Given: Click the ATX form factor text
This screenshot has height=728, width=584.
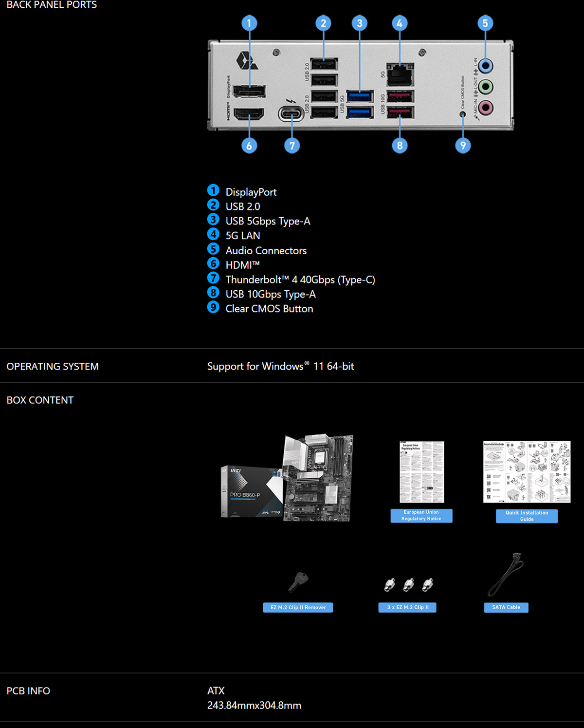Looking at the screenshot, I should click(216, 691).
